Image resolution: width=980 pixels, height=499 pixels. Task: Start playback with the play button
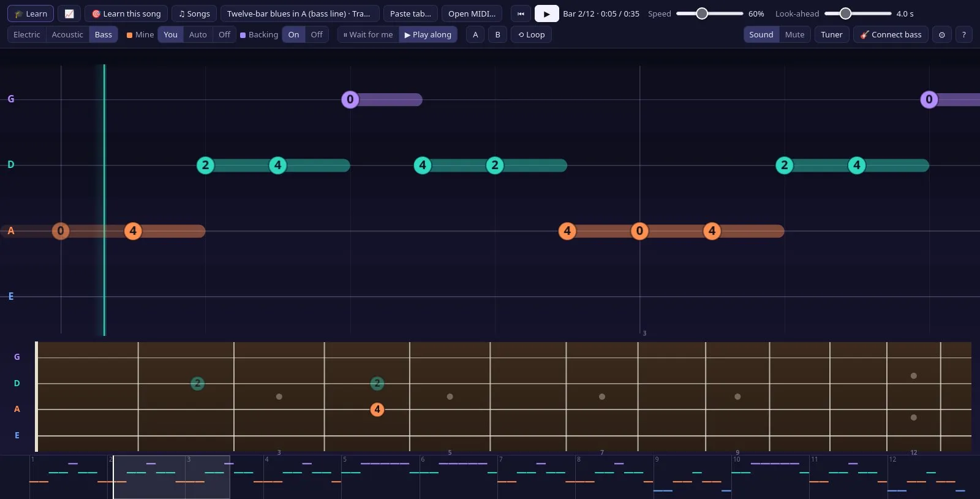point(546,13)
